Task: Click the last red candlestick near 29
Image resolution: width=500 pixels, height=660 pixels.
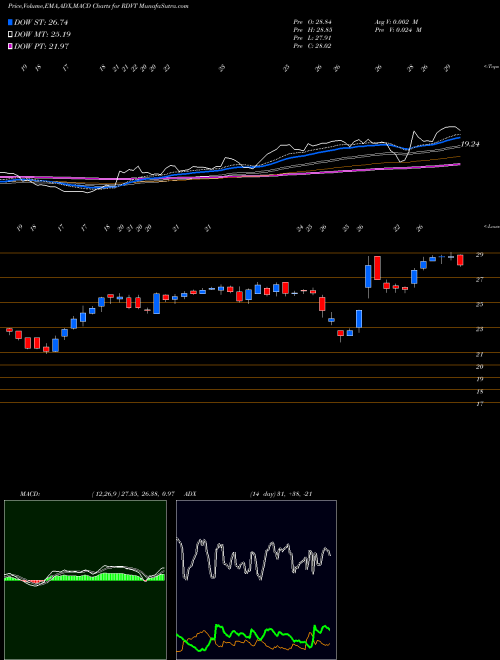Action: click(x=460, y=260)
